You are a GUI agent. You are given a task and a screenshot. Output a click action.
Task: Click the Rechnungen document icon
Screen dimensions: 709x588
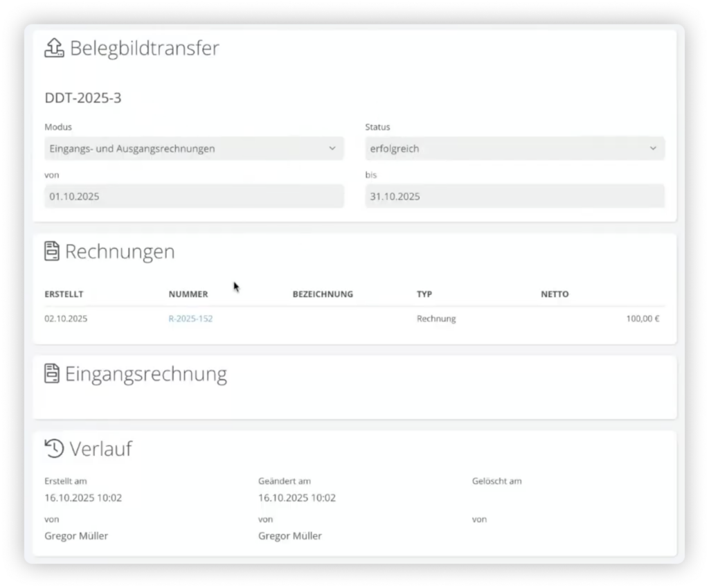pyautogui.click(x=52, y=251)
